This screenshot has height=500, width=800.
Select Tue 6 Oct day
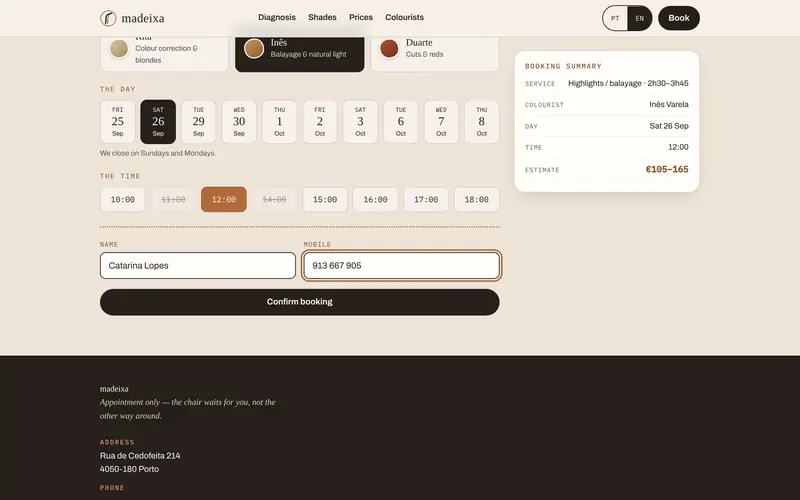pyautogui.click(x=401, y=121)
